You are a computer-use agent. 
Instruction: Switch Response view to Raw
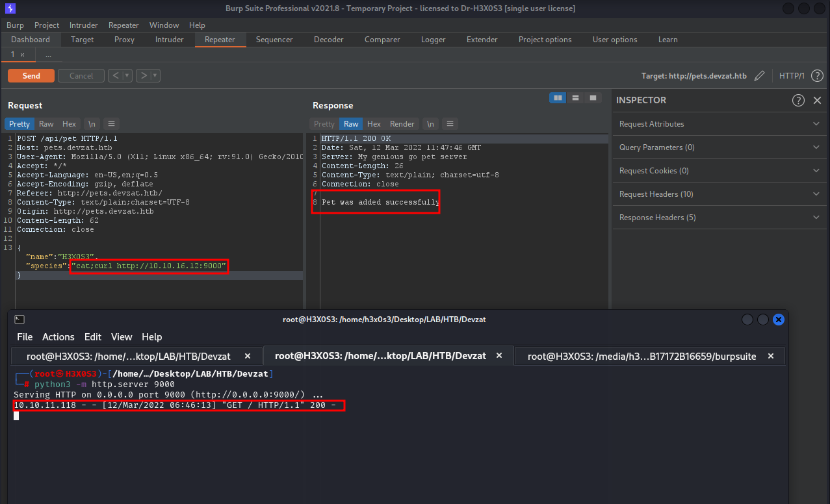(351, 123)
